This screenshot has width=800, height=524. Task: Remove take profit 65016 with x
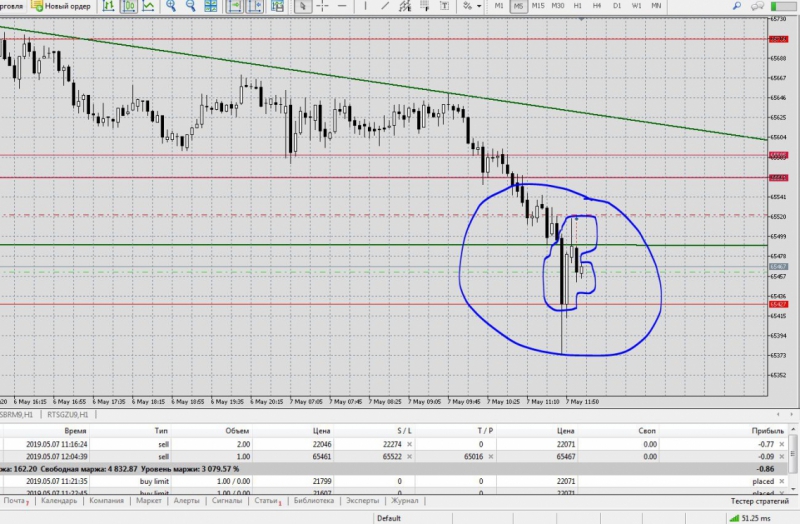(x=491, y=457)
